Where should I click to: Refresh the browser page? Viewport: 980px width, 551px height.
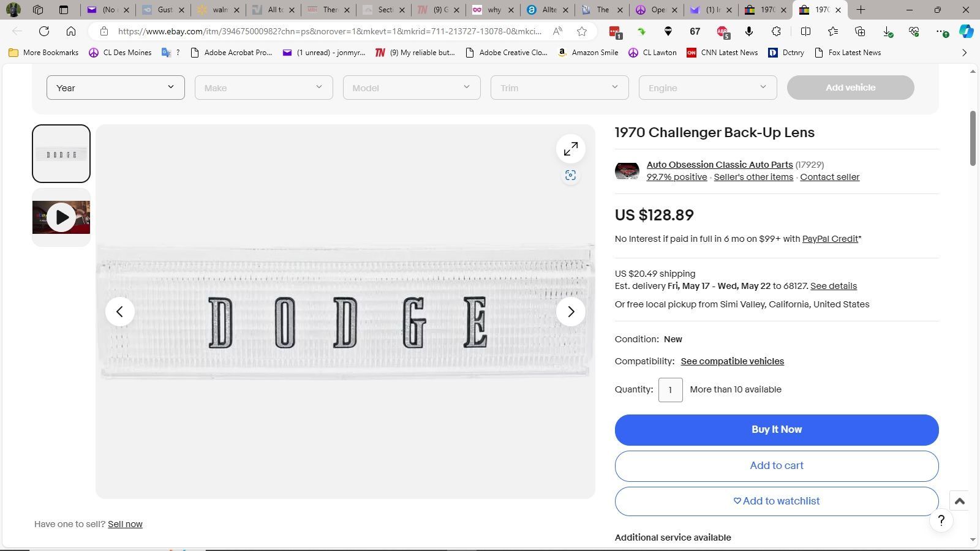(44, 31)
